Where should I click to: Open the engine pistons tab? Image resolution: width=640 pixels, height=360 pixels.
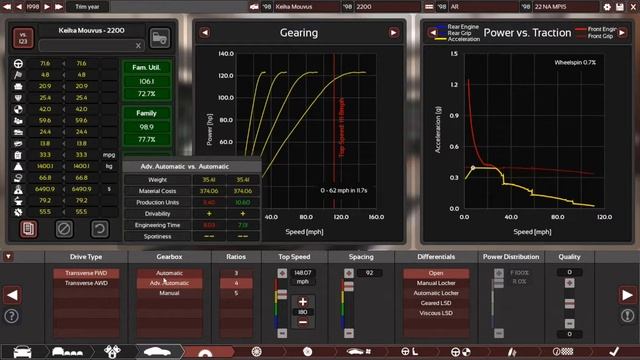pos(112,351)
